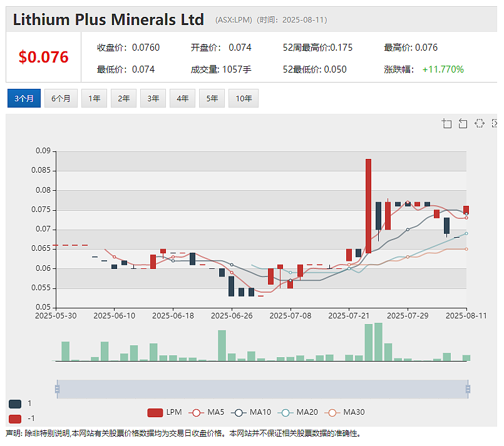Click the data zoom slider bar middle
504x446 pixels.
coord(262,389)
